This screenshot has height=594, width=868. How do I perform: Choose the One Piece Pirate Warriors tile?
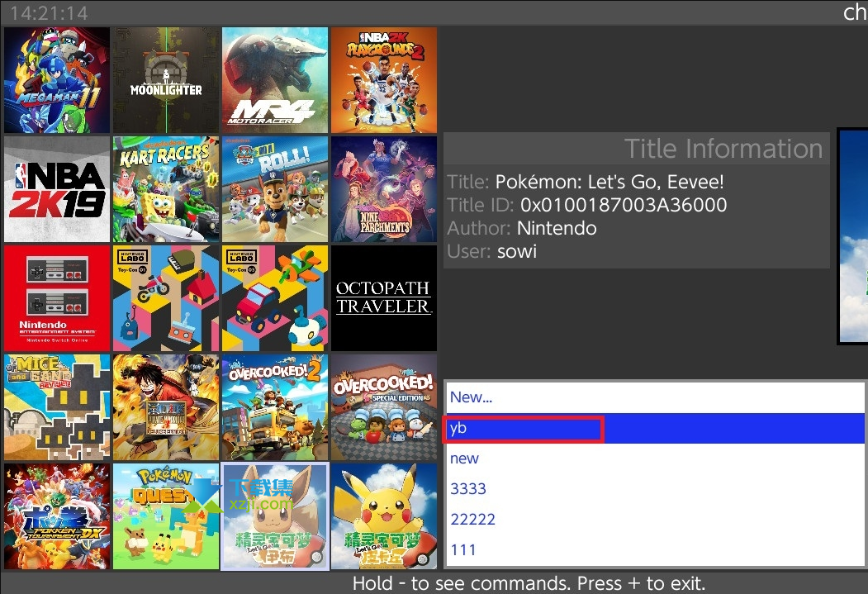pos(165,407)
